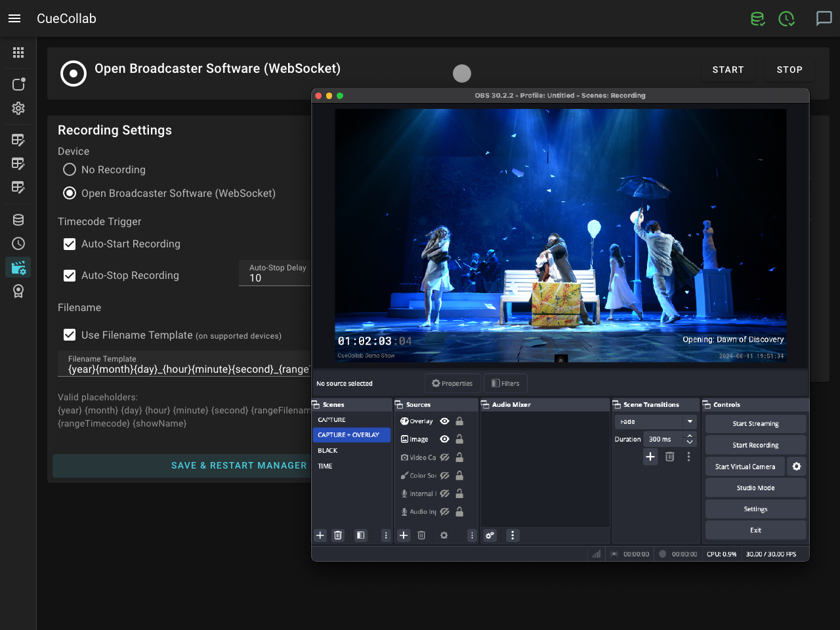The image size is (840, 630).
Task: Add a transition with the plus icon
Action: tap(650, 457)
